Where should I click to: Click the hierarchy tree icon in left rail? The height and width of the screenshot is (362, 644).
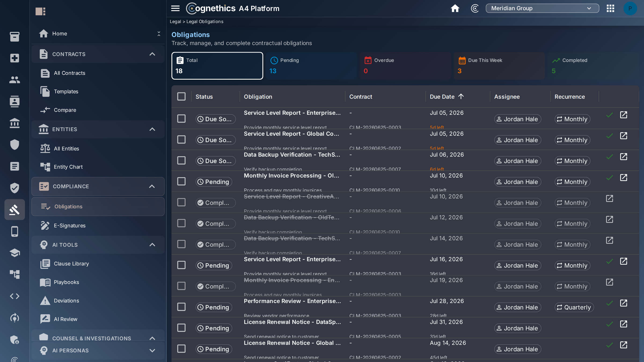(x=14, y=274)
